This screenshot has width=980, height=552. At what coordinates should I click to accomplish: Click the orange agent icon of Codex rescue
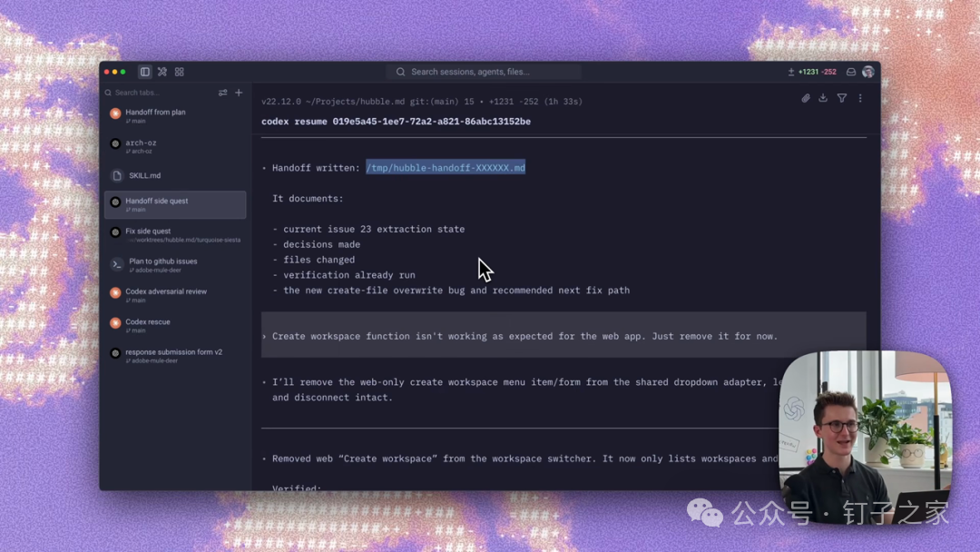(x=115, y=322)
